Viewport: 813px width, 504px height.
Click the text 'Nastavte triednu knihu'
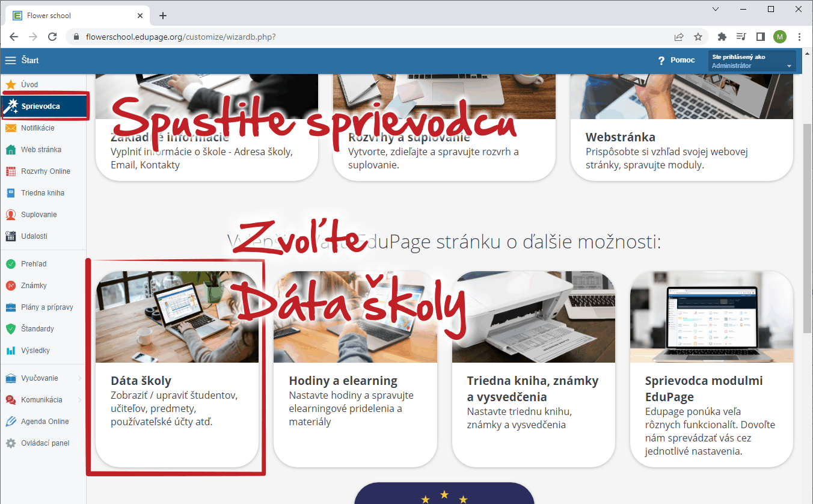click(519, 412)
